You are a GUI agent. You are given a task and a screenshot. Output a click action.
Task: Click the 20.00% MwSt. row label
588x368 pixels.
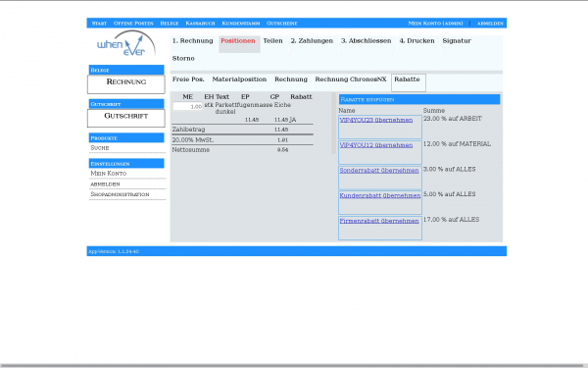(193, 140)
